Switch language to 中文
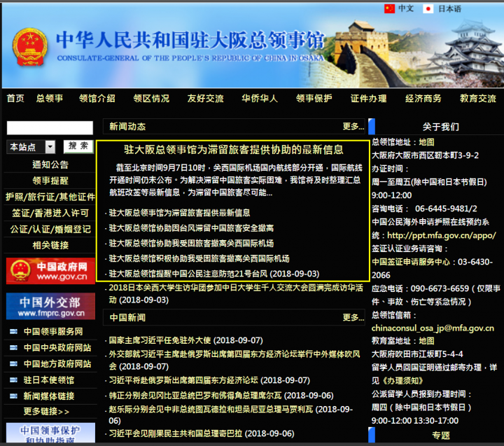This screenshot has height=446, width=504. 406,8
